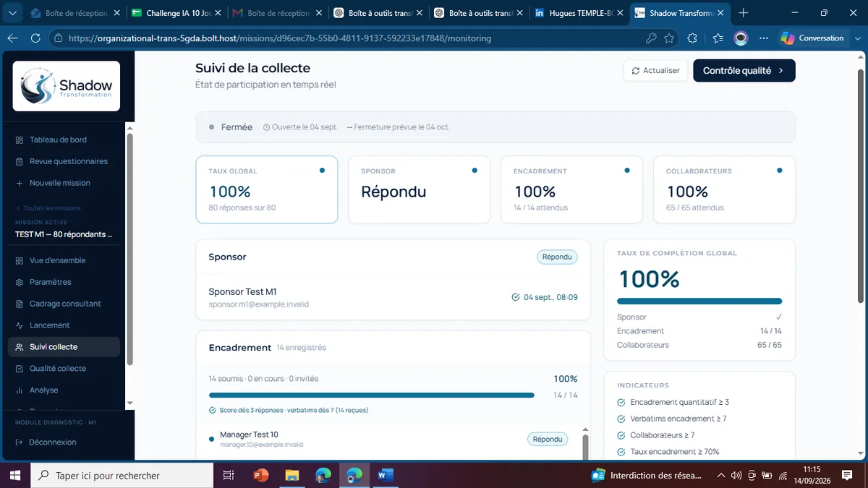Screen dimensions: 868x488
Task: Close the Shadow Transformation browser tab
Action: pos(720,13)
